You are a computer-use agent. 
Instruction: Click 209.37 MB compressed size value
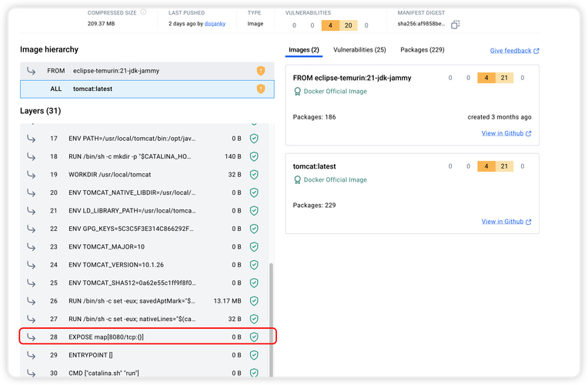coord(102,24)
